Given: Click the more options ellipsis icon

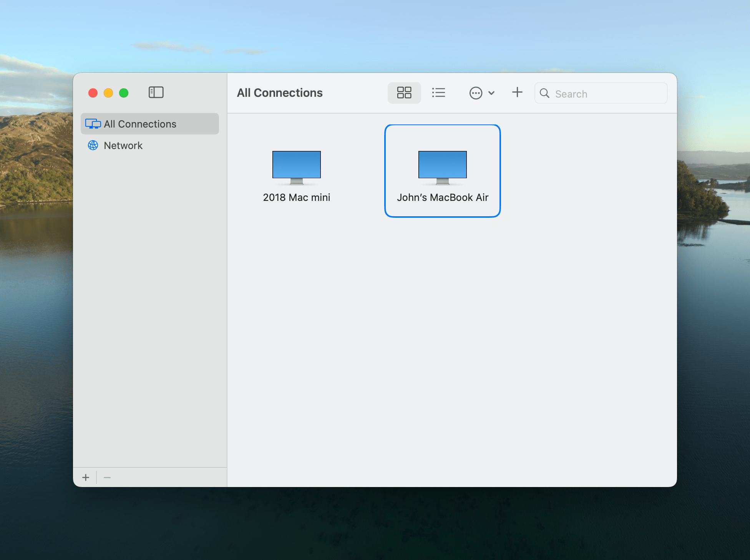Looking at the screenshot, I should click(x=475, y=93).
